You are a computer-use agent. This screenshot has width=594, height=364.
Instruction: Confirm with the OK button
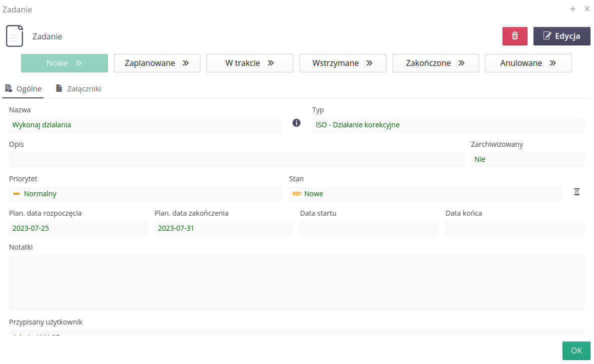click(x=576, y=351)
